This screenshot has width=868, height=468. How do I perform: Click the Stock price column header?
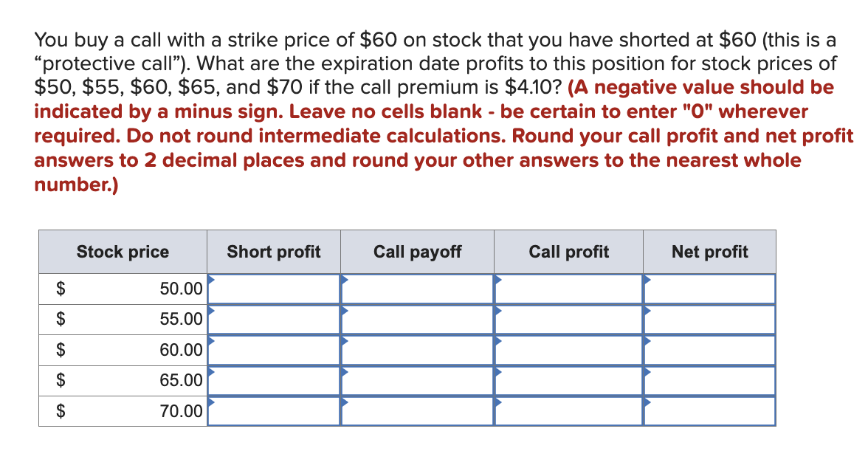coord(123,252)
